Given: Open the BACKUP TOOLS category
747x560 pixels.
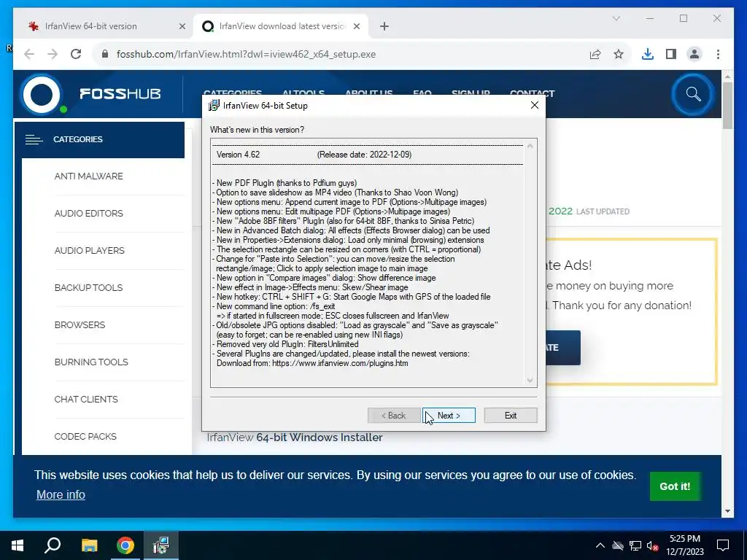Looking at the screenshot, I should click(88, 287).
